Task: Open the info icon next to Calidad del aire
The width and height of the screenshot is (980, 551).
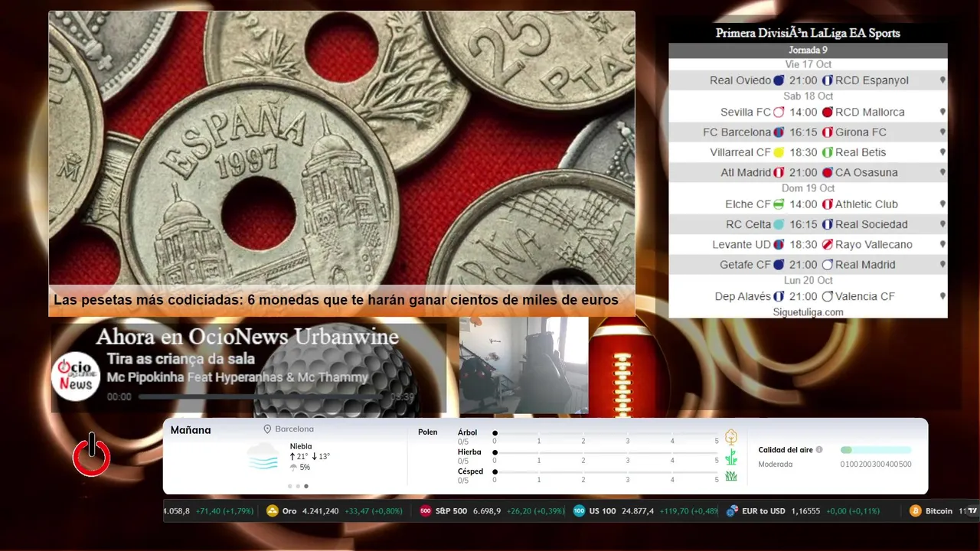Action: pyautogui.click(x=819, y=450)
